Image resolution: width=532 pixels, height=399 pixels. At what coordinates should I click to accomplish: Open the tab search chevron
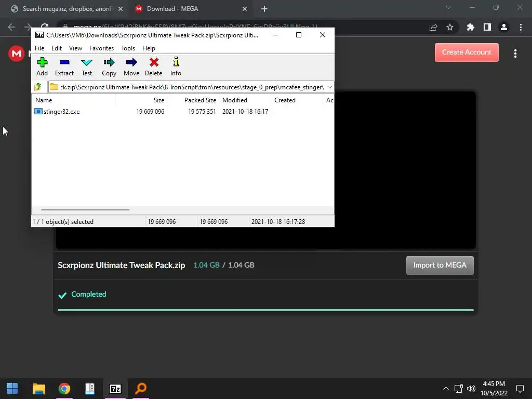(448, 7)
